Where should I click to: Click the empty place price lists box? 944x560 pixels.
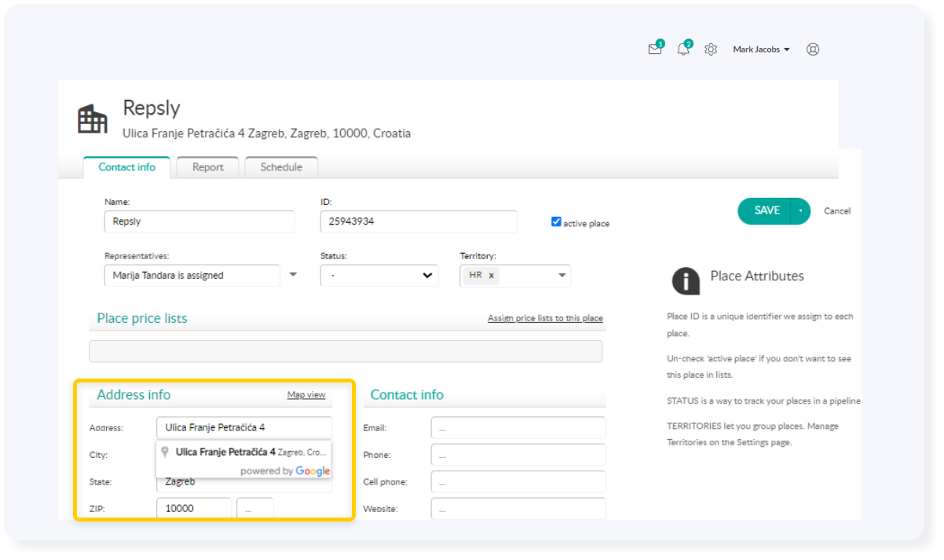click(346, 351)
